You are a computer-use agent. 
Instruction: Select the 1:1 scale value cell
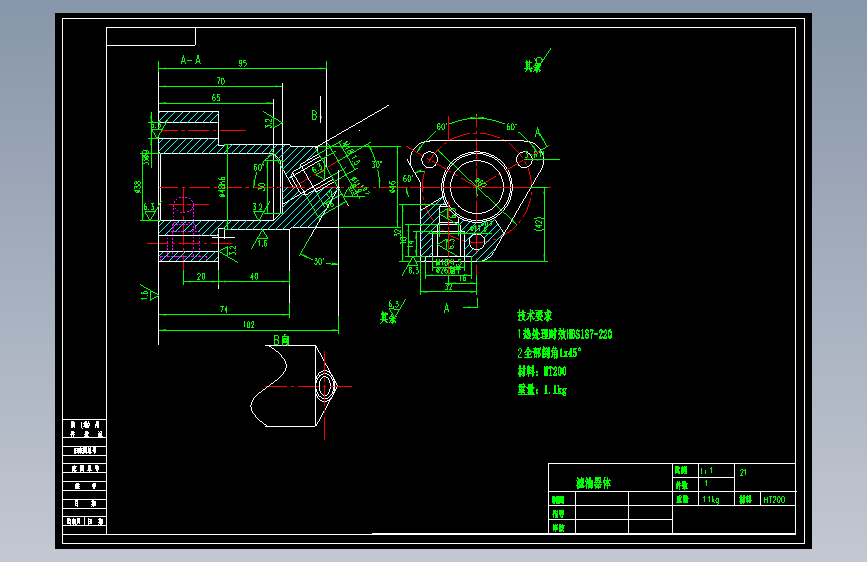tap(717, 471)
